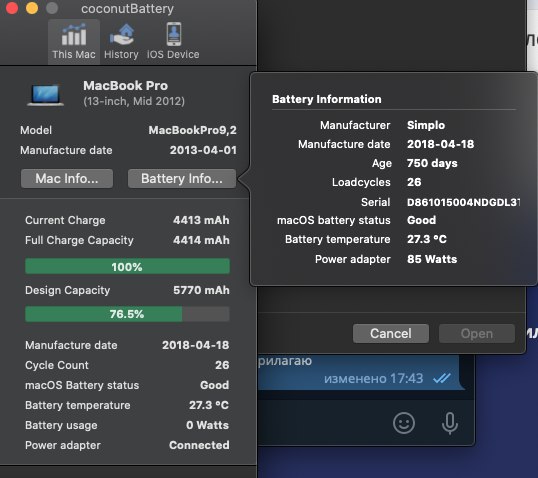This screenshot has width=538, height=478.
Task: Click the изменено 17:43 message timestamp
Action: (x=373, y=378)
